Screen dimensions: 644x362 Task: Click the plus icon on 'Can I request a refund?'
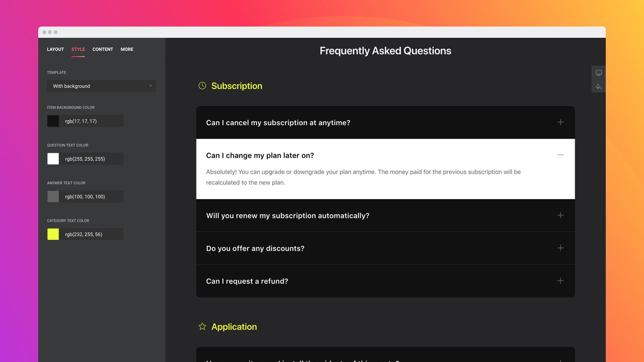click(x=560, y=281)
